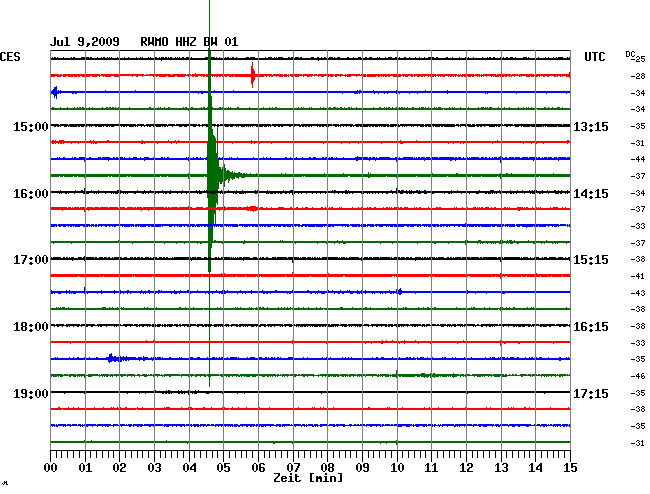The image size is (650, 494).
Task: Click the DC offset value "-44"
Action: tap(638, 159)
